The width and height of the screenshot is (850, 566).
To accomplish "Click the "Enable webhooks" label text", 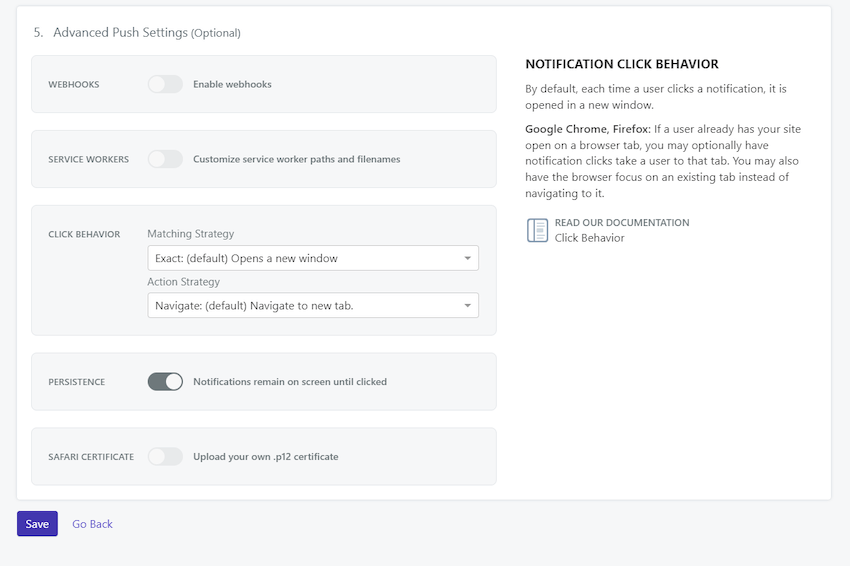I will pyautogui.click(x=232, y=84).
